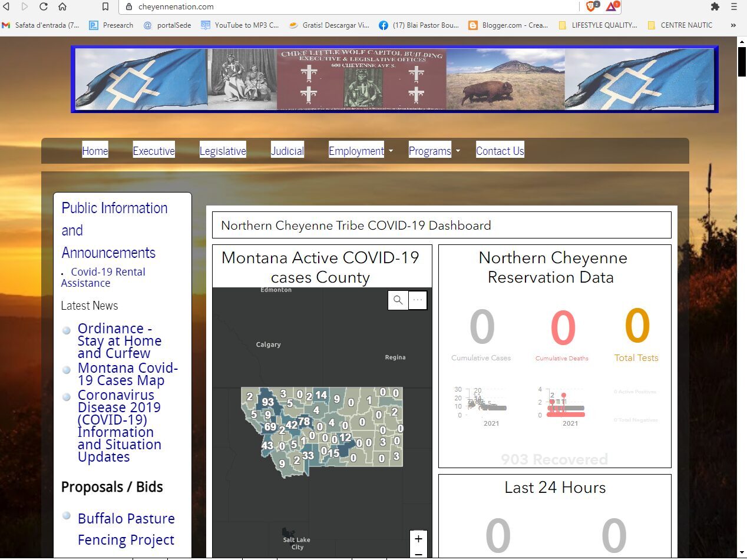The width and height of the screenshot is (747, 560).
Task: Zoom in on the Montana map
Action: point(418,539)
